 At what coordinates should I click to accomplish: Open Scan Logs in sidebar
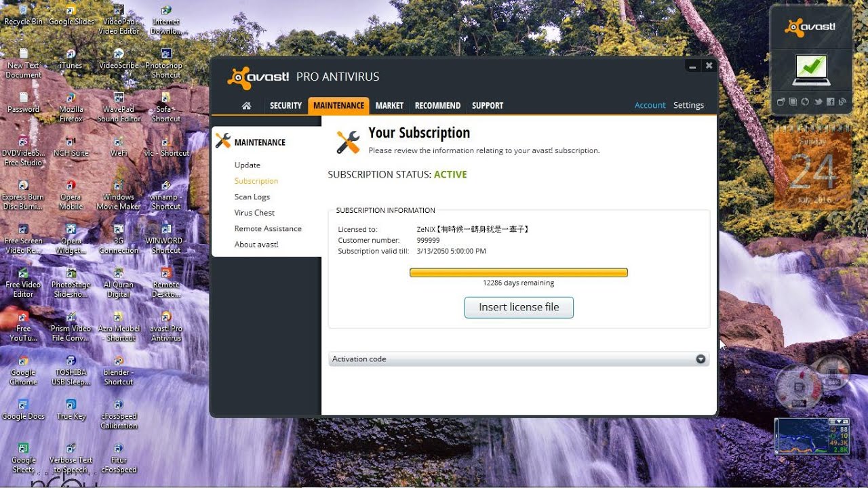click(x=252, y=197)
